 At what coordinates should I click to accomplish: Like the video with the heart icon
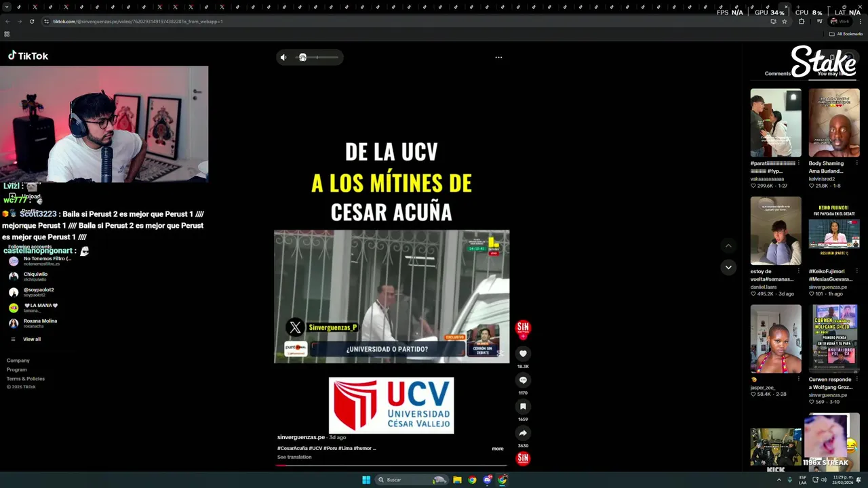pos(523,354)
